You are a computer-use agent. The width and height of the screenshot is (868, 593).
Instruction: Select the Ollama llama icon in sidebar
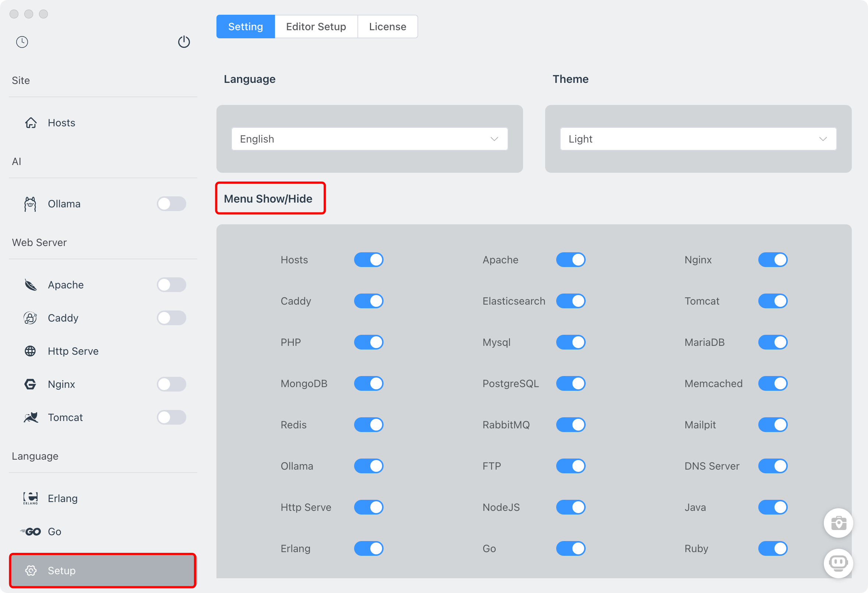pyautogui.click(x=30, y=204)
